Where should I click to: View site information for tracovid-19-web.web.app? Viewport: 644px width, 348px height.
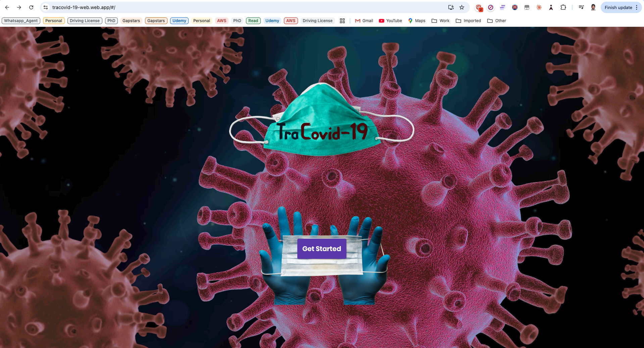[x=46, y=7]
